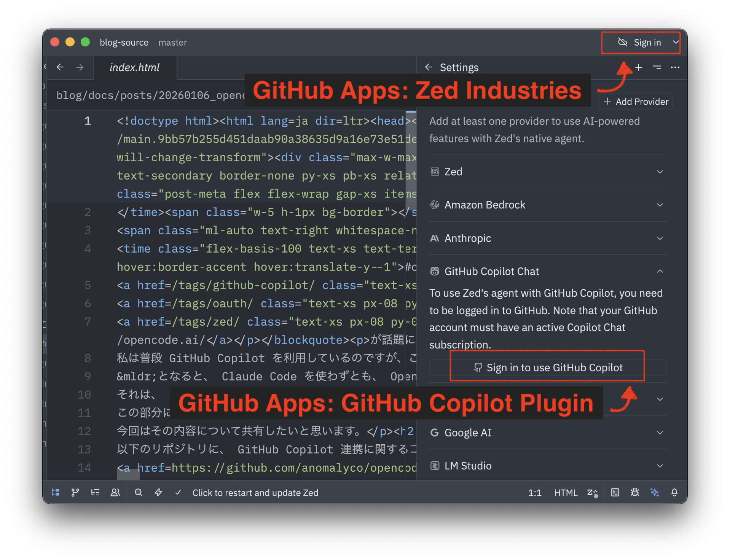
Task: Open the terminal panel icon
Action: click(x=615, y=492)
